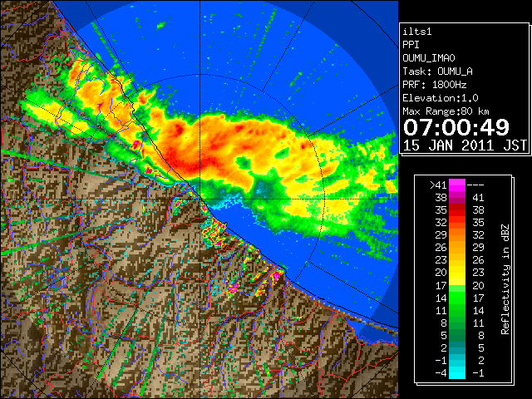This screenshot has width=532, height=399.
Task: Click the large 07:00:49 timestamp
Action: click(456, 127)
